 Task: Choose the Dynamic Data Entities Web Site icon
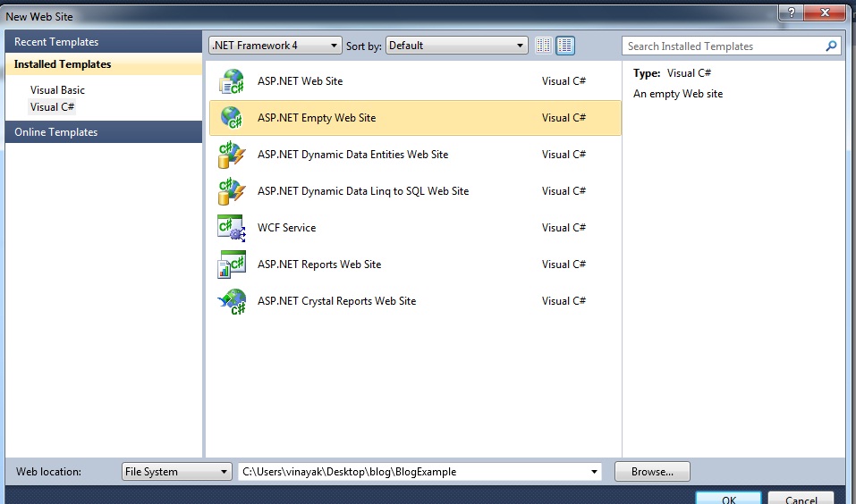(x=232, y=155)
